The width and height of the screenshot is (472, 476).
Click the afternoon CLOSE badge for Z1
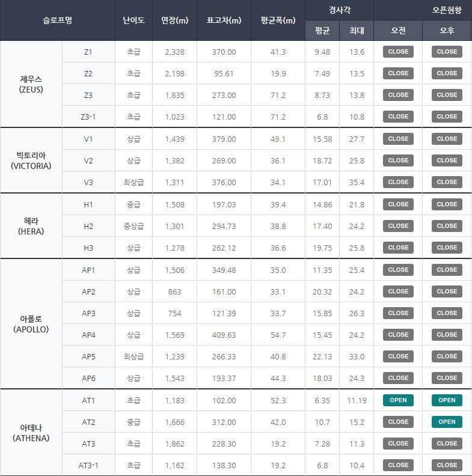[x=447, y=52]
